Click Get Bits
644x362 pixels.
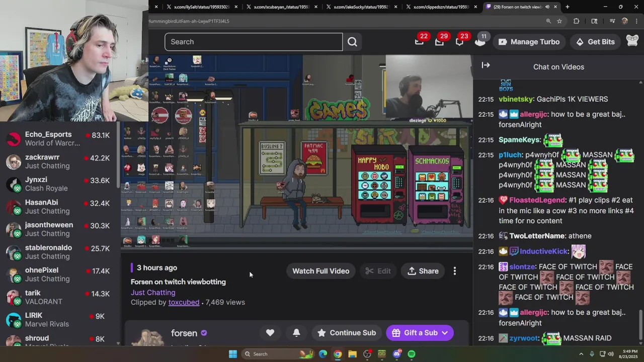click(595, 42)
